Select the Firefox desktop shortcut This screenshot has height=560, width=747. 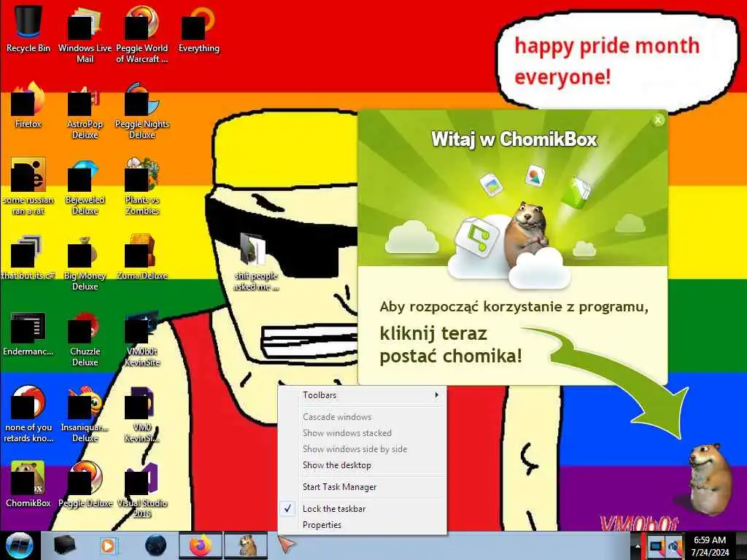[x=28, y=105]
